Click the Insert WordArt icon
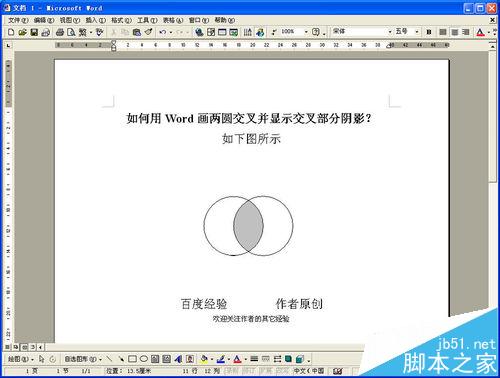500x378 pixels. coord(178,359)
